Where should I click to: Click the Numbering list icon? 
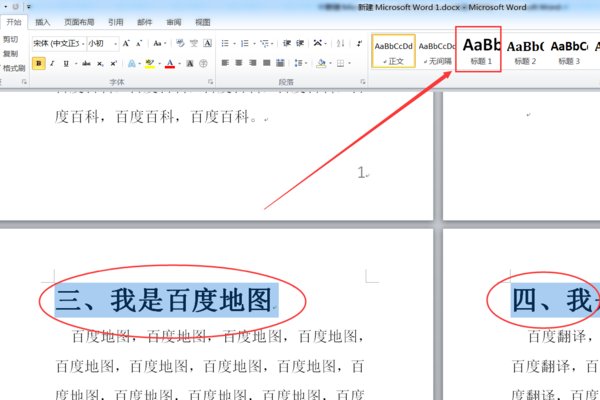(245, 43)
